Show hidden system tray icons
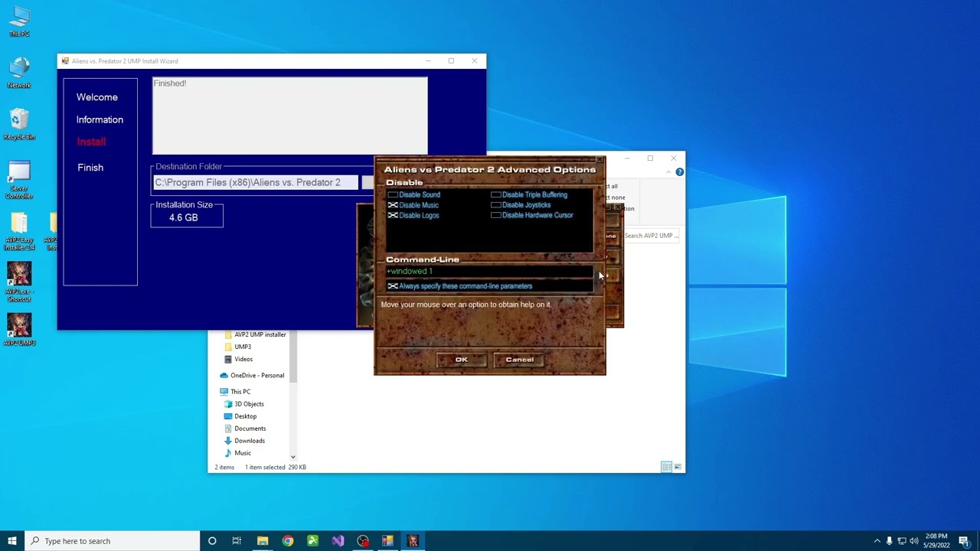Image resolution: width=980 pixels, height=551 pixels. click(x=877, y=541)
